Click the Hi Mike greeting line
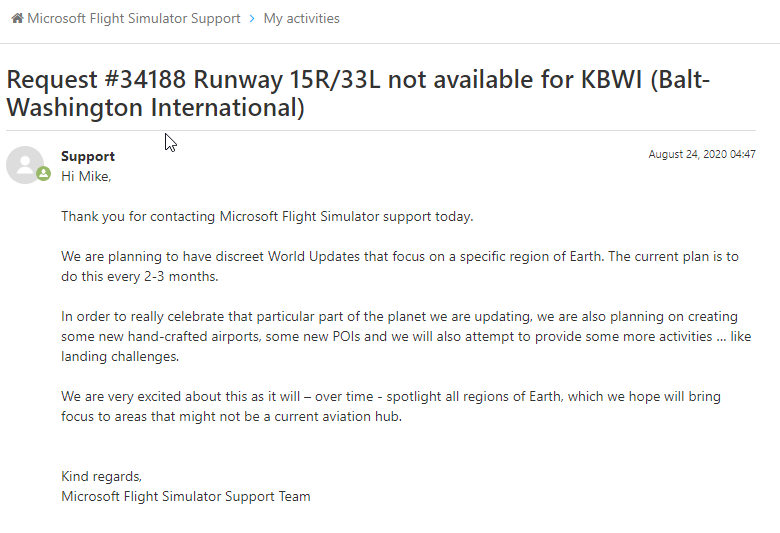This screenshot has width=780, height=533. pyautogui.click(x=86, y=177)
